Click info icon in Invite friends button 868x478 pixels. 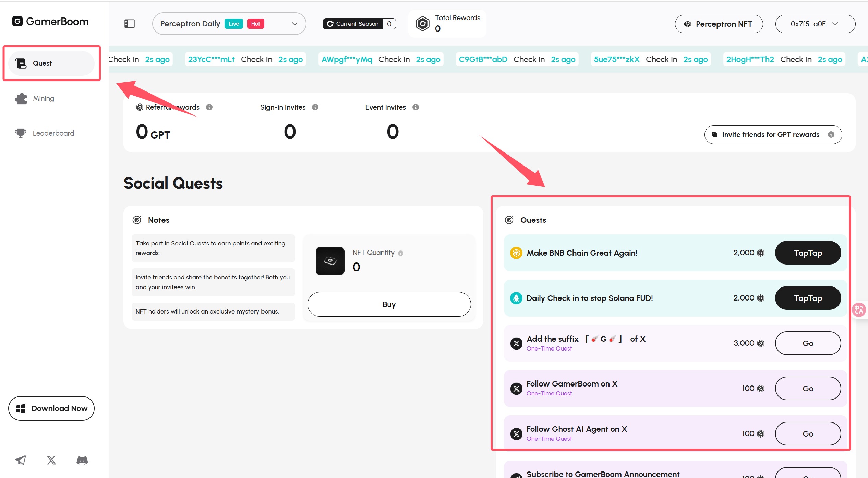pos(831,135)
